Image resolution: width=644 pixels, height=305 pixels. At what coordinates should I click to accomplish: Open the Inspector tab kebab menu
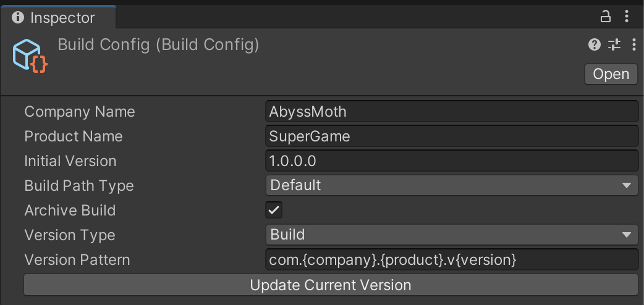(626, 17)
